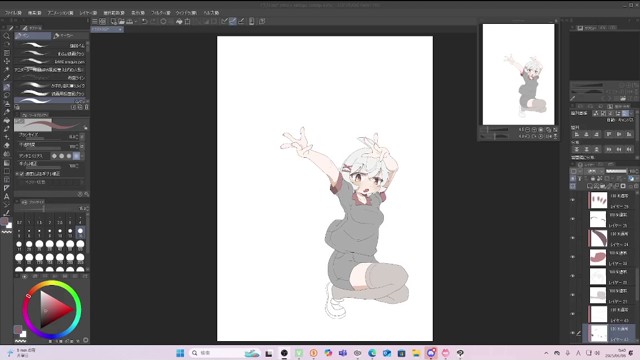Hide the layer with the reddish blob thumbnail
The height and width of the screenshot is (360, 640).
click(572, 257)
